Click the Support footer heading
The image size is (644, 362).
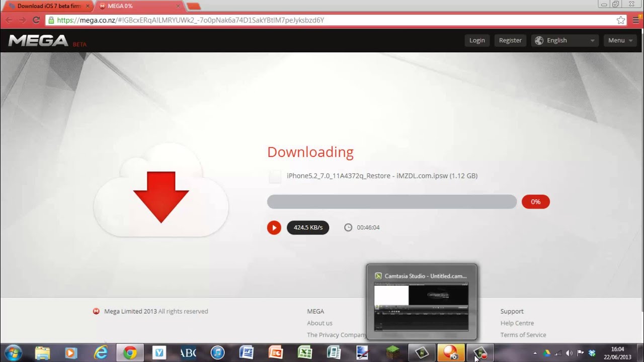point(512,311)
